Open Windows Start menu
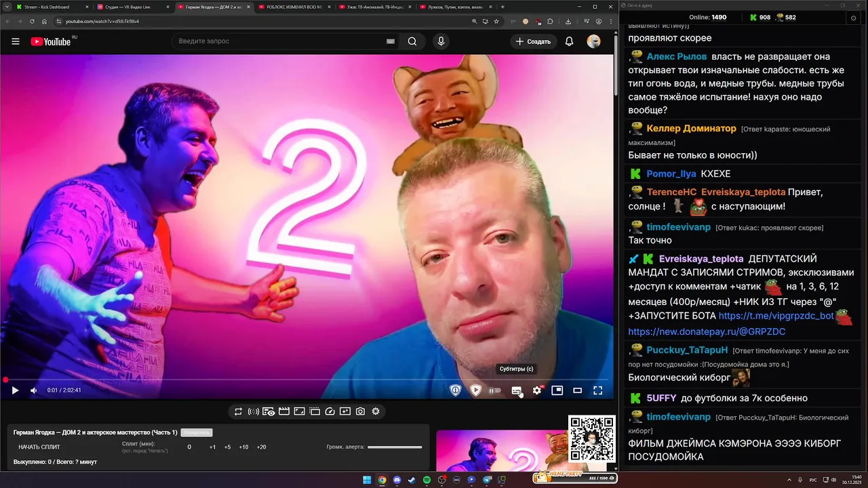Viewport: 868px width, 488px height. click(x=367, y=480)
